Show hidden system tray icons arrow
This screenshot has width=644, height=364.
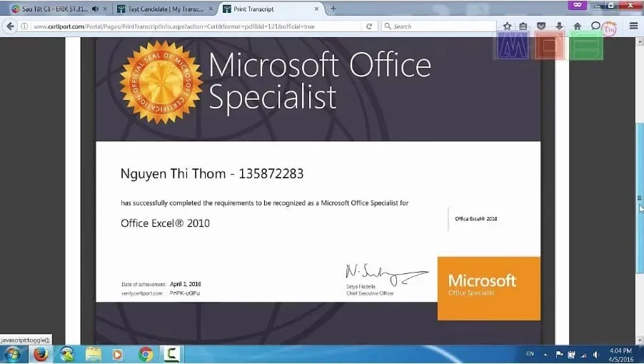545,355
